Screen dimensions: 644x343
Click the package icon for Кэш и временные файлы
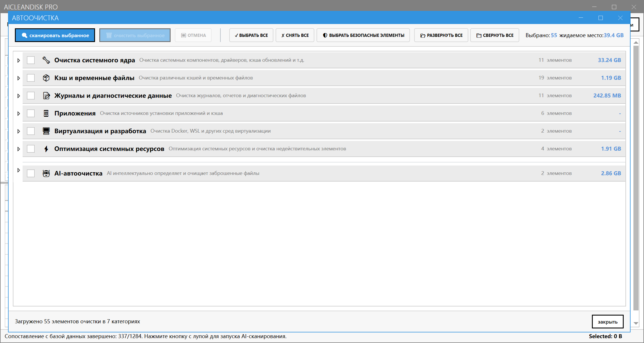coord(46,78)
